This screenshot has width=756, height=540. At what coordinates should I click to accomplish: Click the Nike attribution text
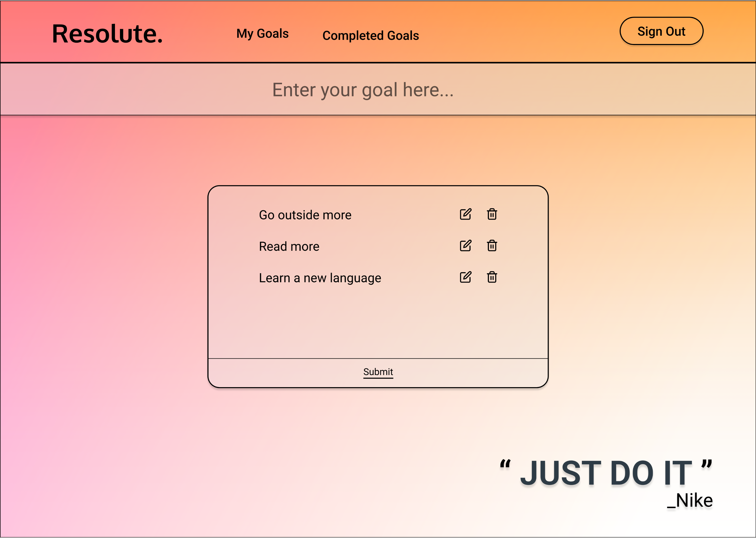pyautogui.click(x=690, y=501)
